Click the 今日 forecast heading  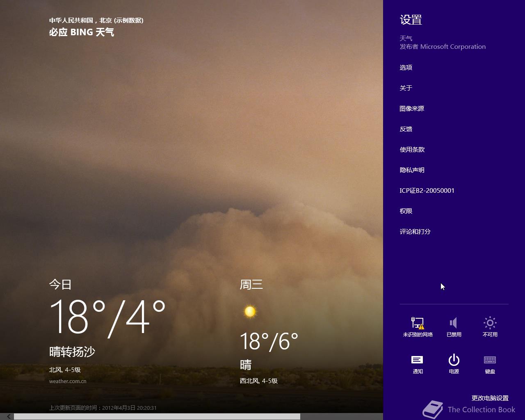[61, 284]
